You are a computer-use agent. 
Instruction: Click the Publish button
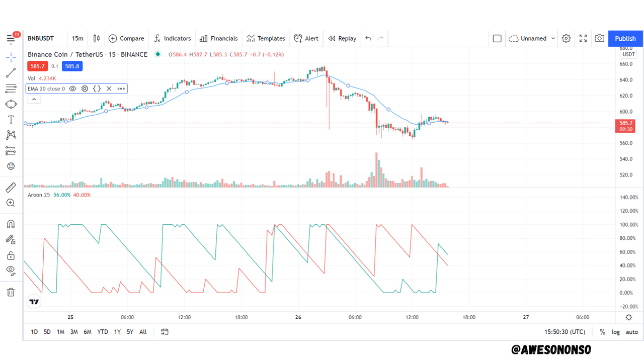point(625,38)
